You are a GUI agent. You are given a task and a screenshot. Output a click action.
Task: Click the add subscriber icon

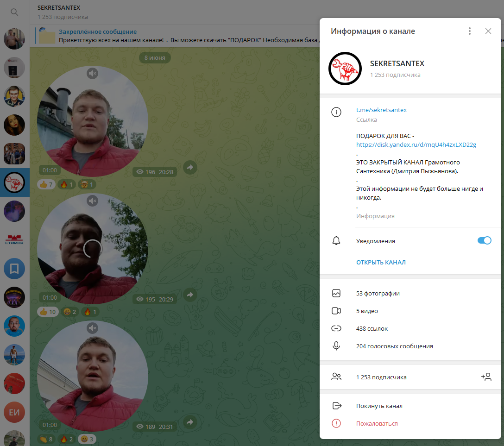(x=486, y=377)
